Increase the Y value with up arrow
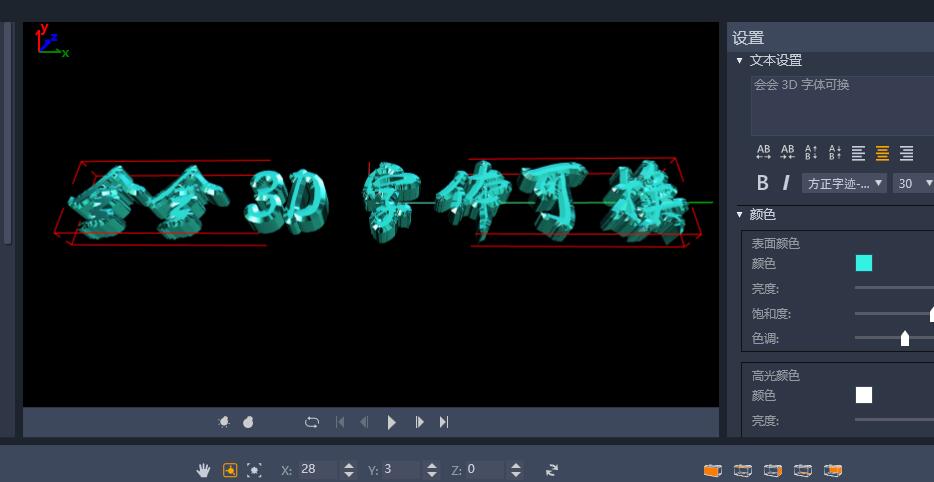Viewport: 934px width, 482px height. click(432, 465)
